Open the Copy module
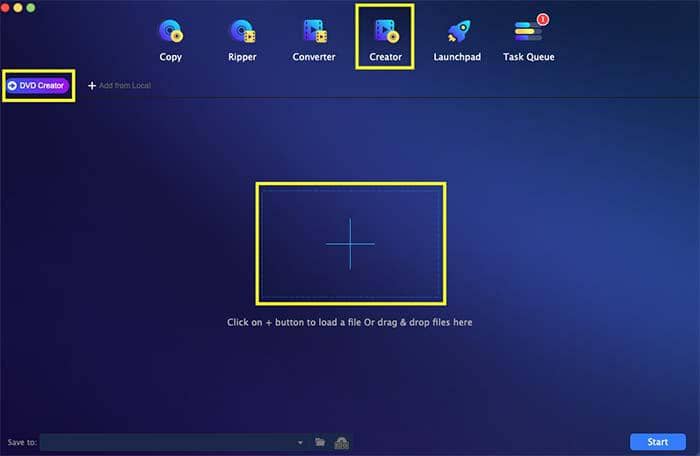This screenshot has width=700, height=456. tap(171, 40)
